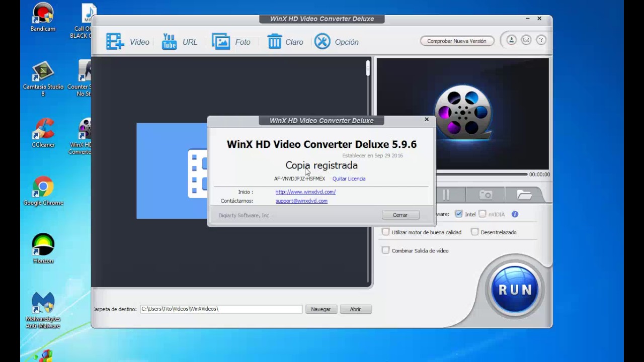This screenshot has width=644, height=362.
Task: Click the Navegar button
Action: pos(321,309)
